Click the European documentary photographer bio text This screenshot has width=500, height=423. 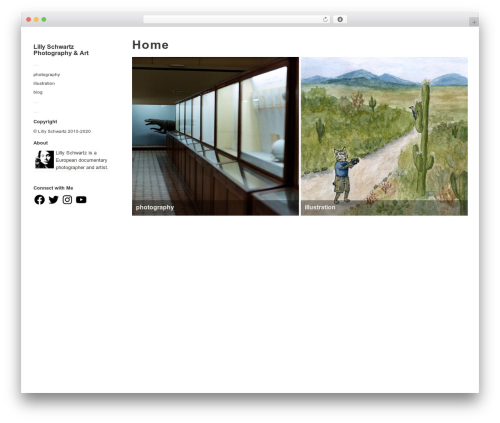pos(82,160)
